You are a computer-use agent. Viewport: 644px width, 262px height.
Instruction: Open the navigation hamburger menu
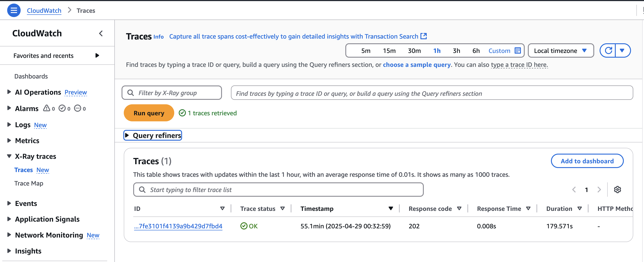[x=14, y=10]
